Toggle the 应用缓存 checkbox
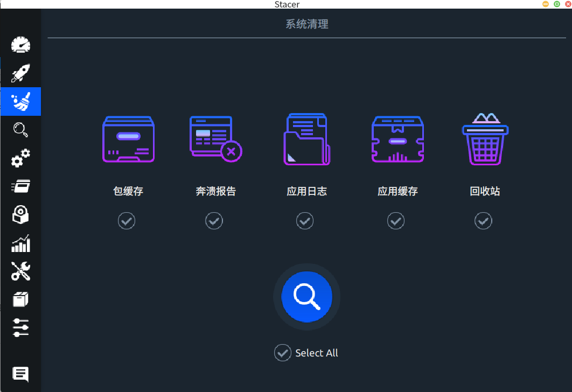 [396, 221]
